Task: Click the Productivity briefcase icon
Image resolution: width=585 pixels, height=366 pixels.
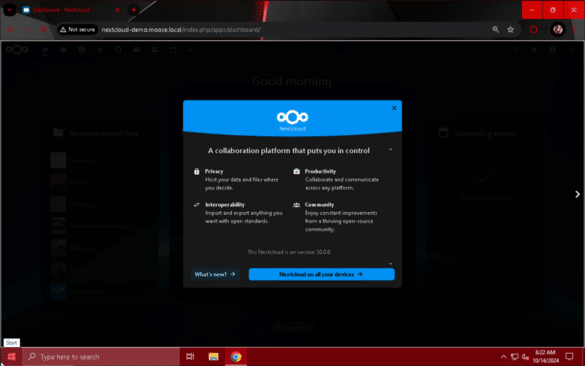Action: tap(296, 171)
